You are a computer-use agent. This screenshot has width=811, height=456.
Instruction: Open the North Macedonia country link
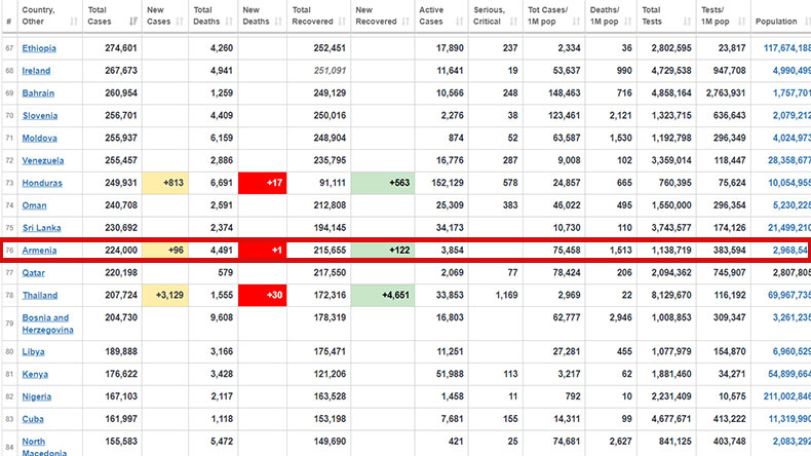[x=44, y=447]
